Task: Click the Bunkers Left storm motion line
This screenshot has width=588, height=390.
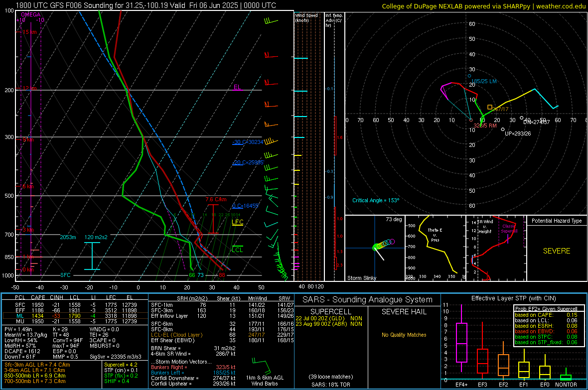Action: click(193, 373)
